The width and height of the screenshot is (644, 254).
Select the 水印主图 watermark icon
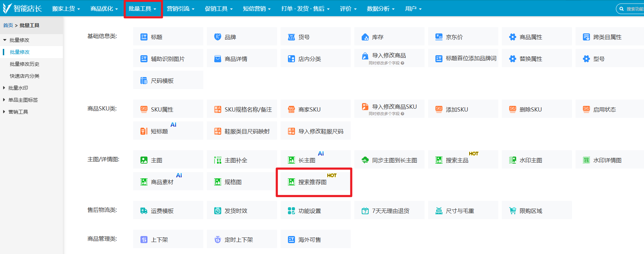tap(513, 160)
